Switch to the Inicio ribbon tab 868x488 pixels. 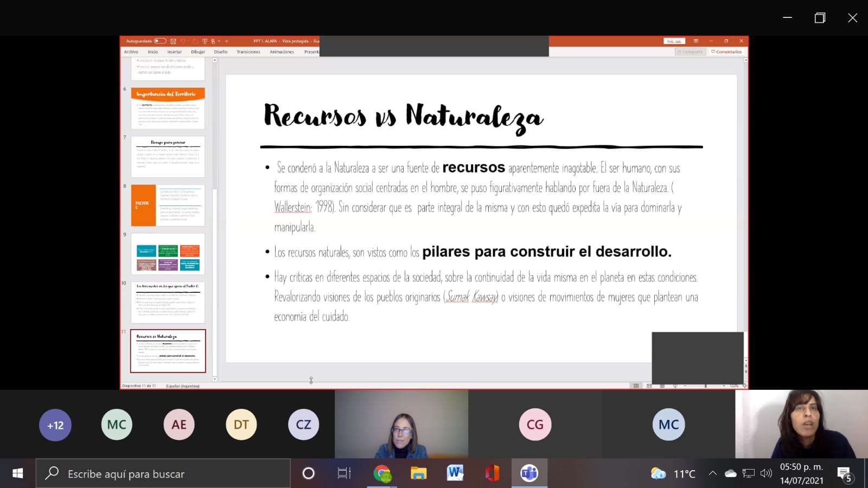coord(153,52)
